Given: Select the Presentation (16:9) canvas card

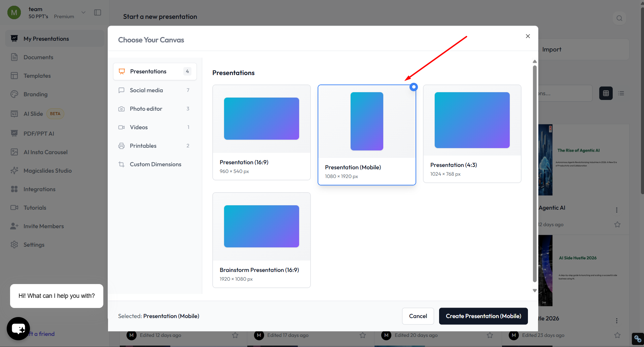Looking at the screenshot, I should tap(261, 132).
